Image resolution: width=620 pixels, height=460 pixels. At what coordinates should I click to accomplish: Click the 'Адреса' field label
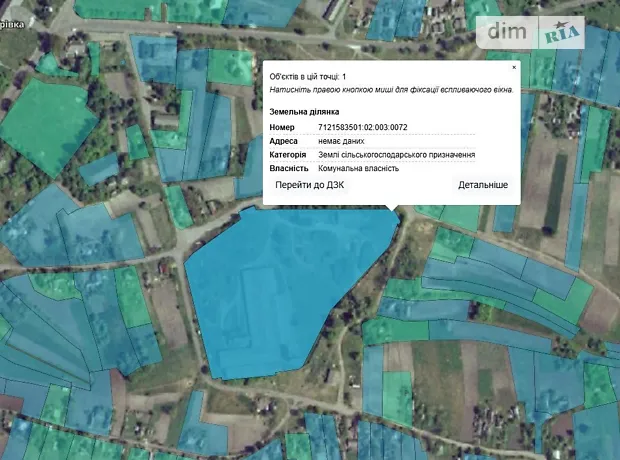click(x=285, y=142)
